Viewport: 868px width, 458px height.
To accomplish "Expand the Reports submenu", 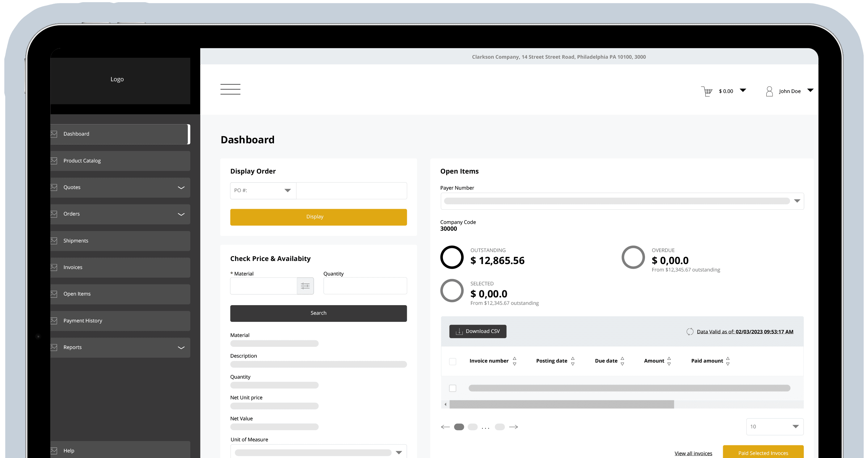I will click(181, 347).
